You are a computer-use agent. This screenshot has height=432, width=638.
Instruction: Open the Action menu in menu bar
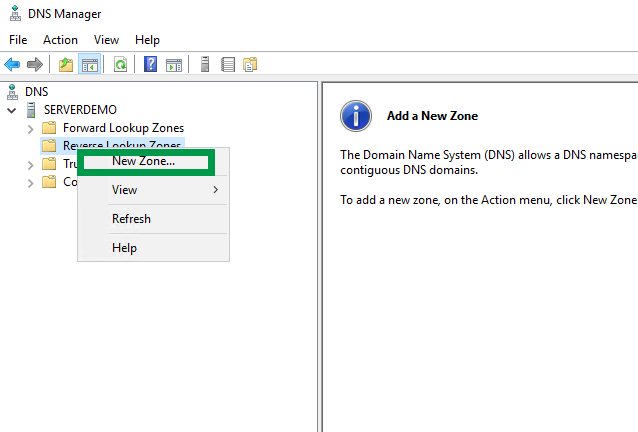pyautogui.click(x=60, y=40)
